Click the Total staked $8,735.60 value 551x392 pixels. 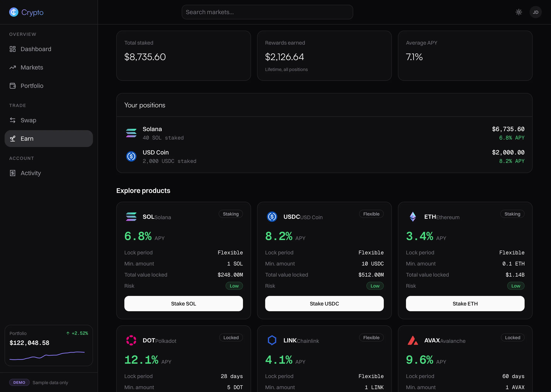[145, 57]
